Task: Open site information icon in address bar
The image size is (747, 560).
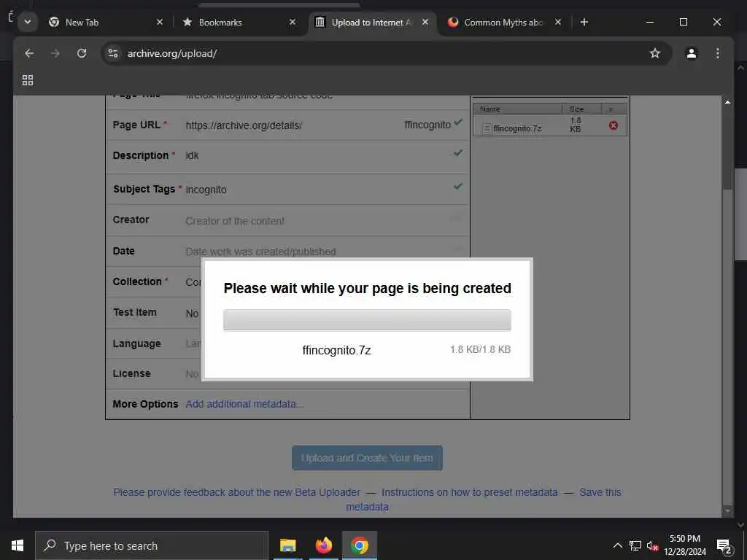Action: [x=113, y=53]
